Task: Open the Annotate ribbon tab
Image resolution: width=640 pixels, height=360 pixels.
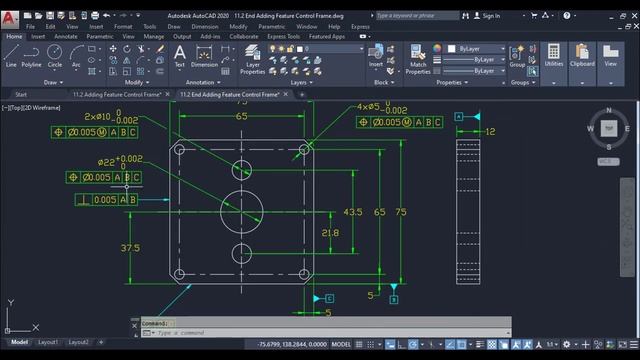Action: [x=66, y=36]
